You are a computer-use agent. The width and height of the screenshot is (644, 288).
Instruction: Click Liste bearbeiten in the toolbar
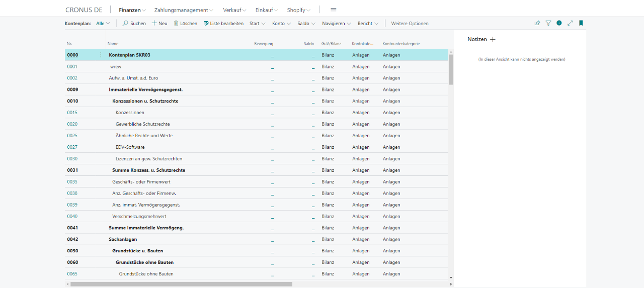coord(223,24)
